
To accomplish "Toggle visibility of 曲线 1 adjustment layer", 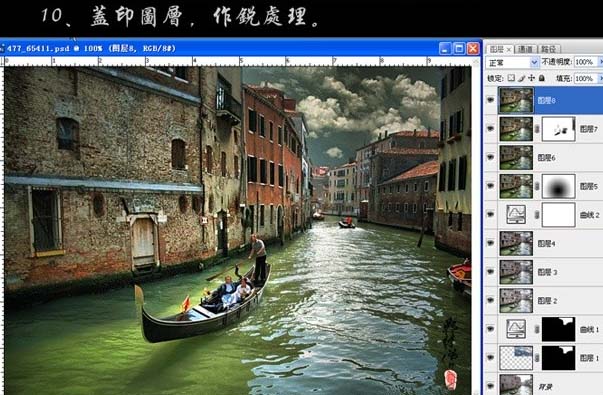I will 490,329.
